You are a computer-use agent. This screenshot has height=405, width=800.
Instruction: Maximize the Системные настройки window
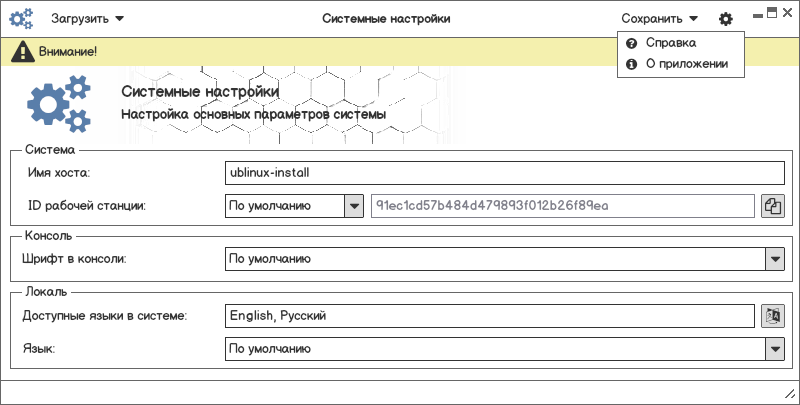pyautogui.click(x=772, y=13)
